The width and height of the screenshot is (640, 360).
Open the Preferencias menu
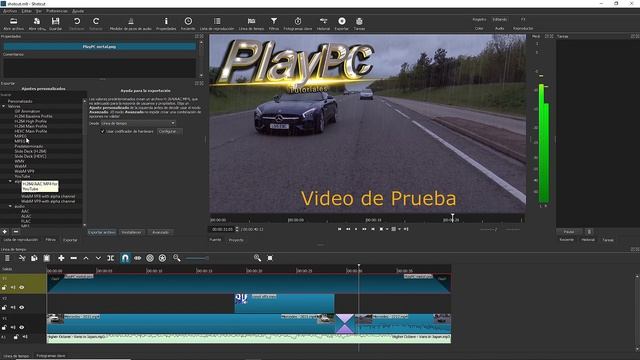tap(57, 11)
